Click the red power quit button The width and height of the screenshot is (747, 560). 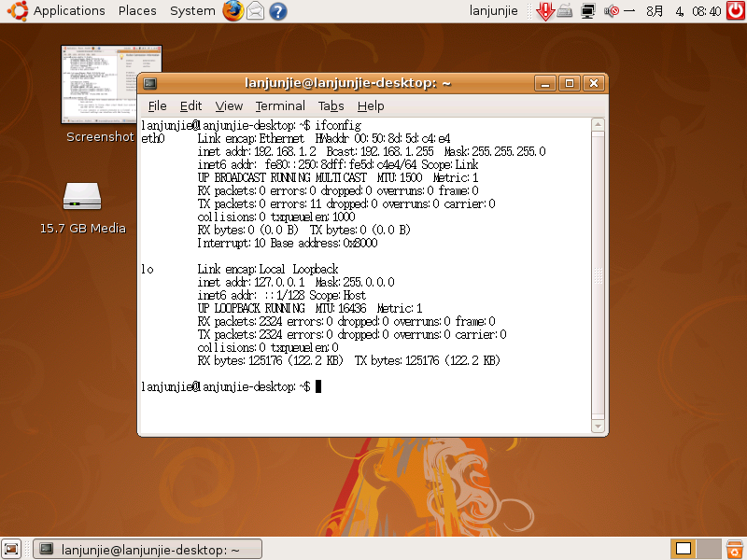736,10
